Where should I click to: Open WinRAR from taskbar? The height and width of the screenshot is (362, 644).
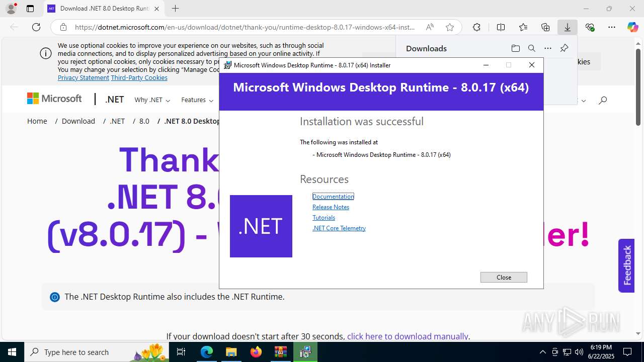pos(280,352)
